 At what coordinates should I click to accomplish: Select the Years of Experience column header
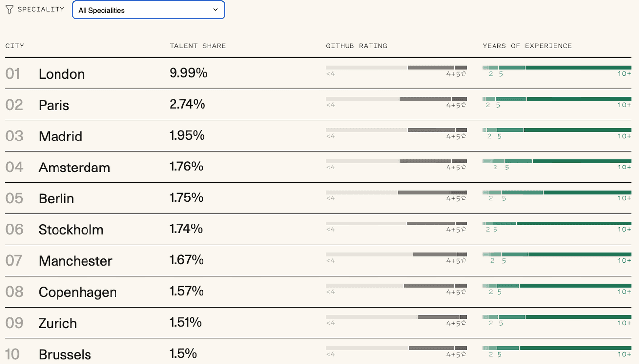(527, 46)
